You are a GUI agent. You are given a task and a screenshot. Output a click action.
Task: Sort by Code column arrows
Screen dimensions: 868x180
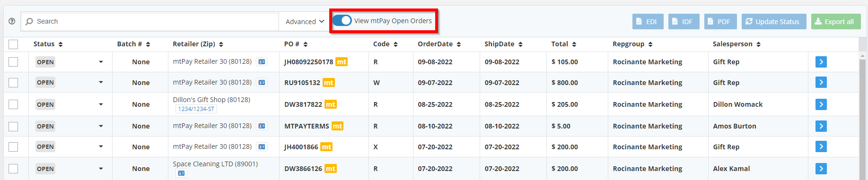[395, 44]
